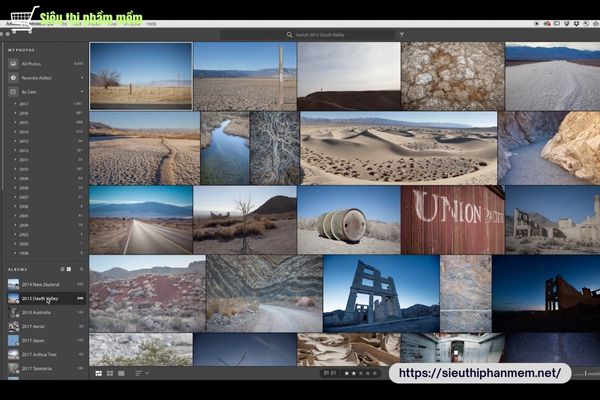600x400 pixels.
Task: Select the photo grid view icon
Action: tap(98, 373)
